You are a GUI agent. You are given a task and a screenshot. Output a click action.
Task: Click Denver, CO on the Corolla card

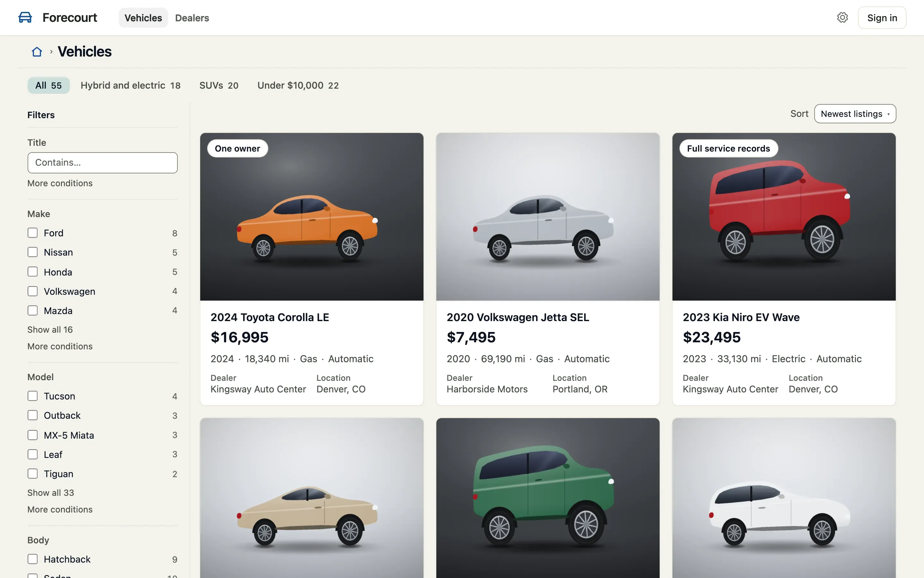pos(341,389)
